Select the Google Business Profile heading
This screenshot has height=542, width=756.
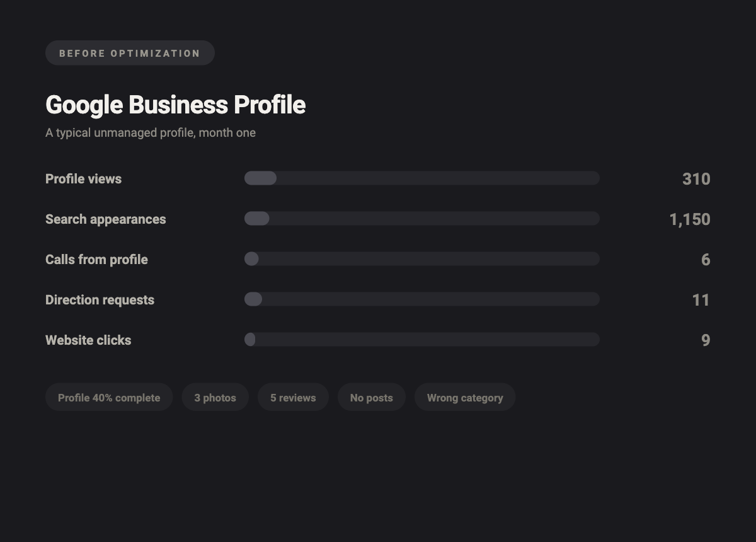click(175, 105)
